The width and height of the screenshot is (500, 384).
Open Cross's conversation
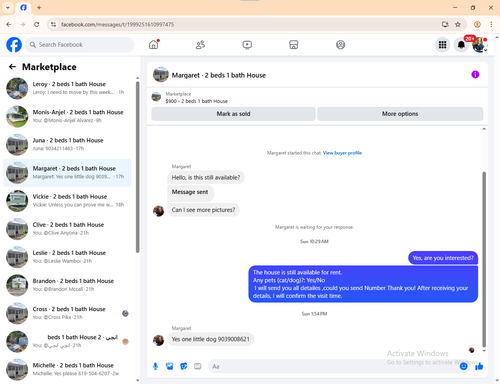pyautogui.click(x=68, y=313)
